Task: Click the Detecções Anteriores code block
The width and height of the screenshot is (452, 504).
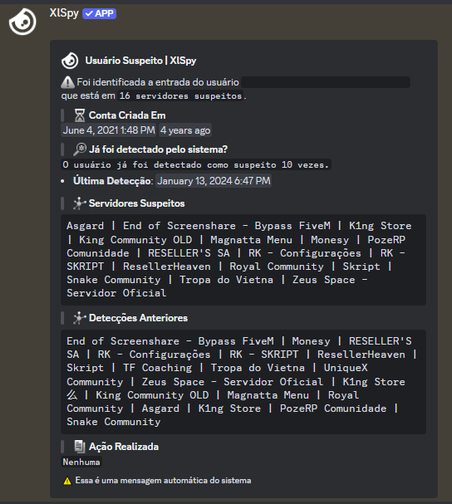Action: pos(243,382)
